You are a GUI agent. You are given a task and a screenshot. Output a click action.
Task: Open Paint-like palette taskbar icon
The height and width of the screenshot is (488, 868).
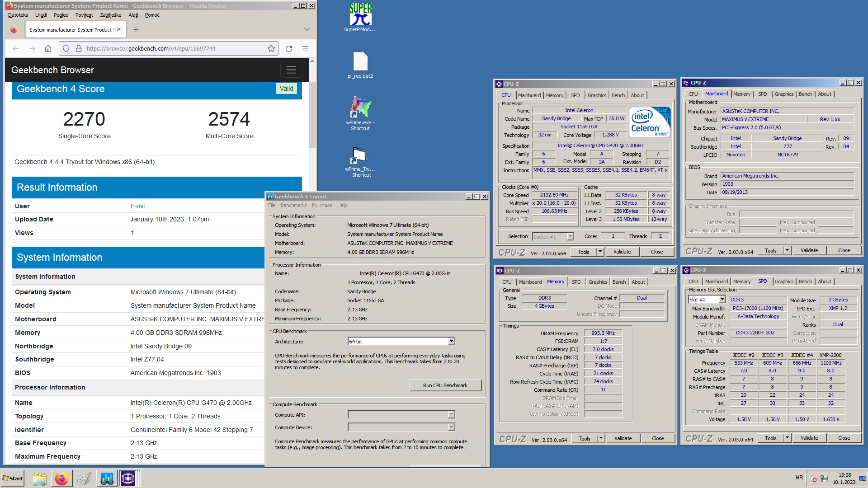click(x=84, y=479)
